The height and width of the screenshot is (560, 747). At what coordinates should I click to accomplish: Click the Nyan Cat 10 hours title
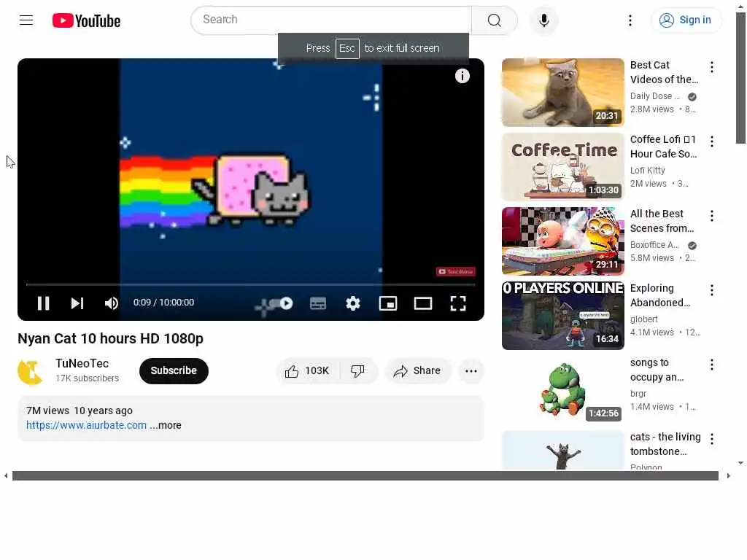(x=111, y=338)
